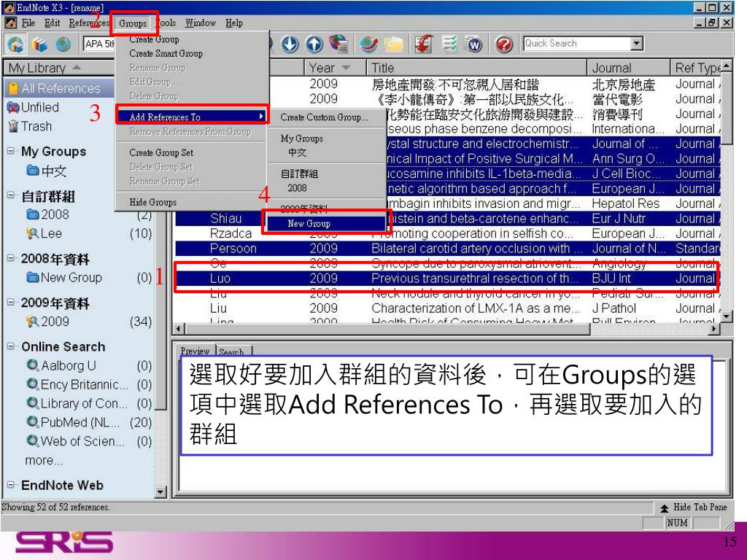
Task: Click the All References icon in sidebar
Action: click(x=13, y=88)
